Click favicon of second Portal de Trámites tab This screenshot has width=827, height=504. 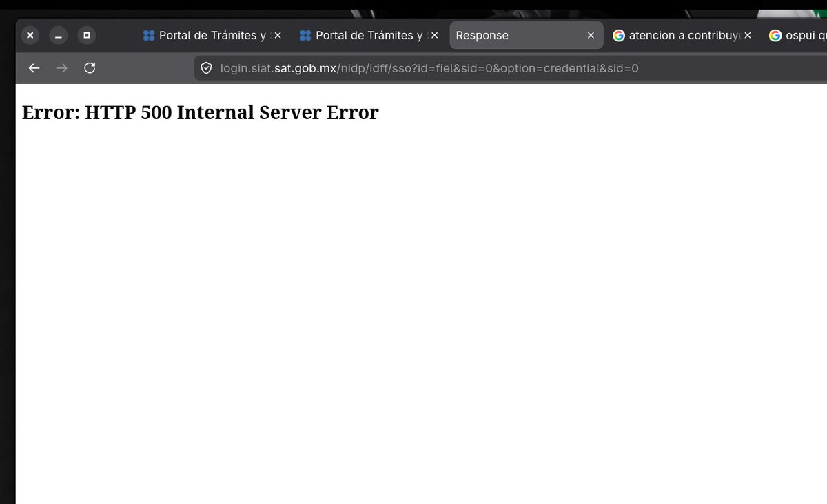tap(305, 35)
